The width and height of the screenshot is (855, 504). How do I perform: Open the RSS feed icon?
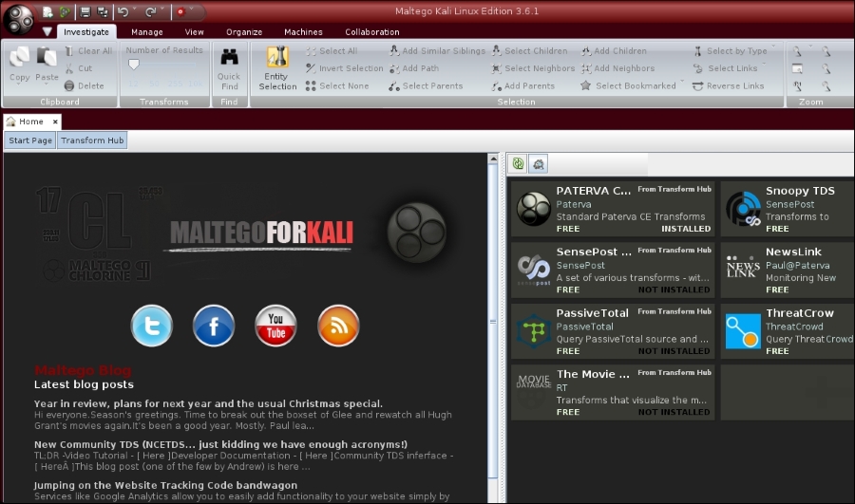coord(338,326)
